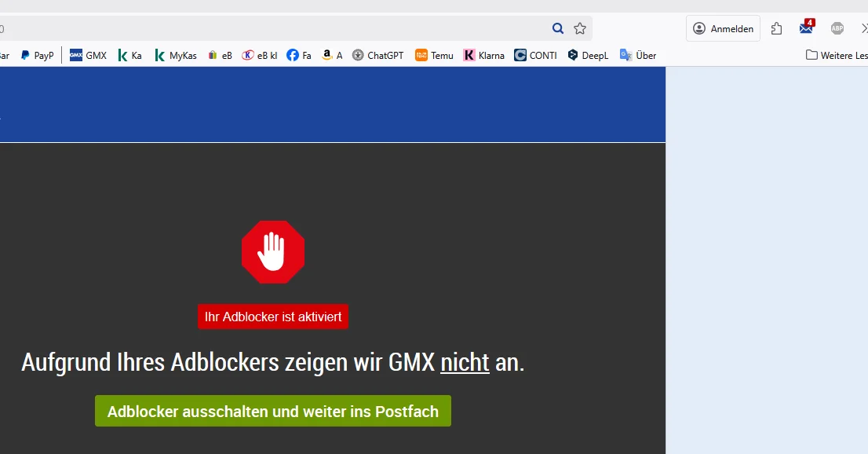Open the Fa Facebook bookmark
This screenshot has width=868, height=454.
click(x=299, y=56)
